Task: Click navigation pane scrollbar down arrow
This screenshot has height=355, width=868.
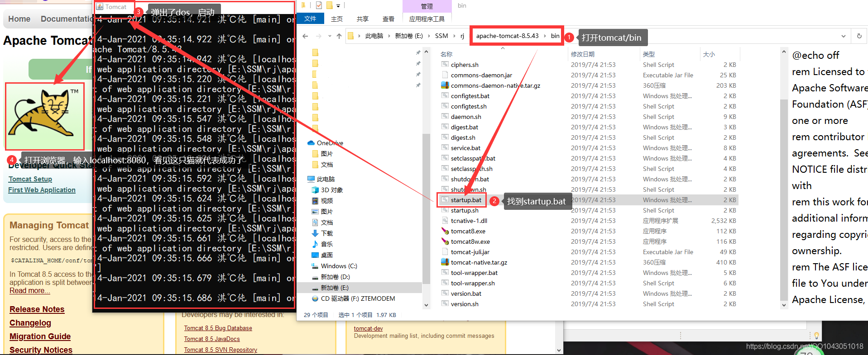Action: pos(426,305)
